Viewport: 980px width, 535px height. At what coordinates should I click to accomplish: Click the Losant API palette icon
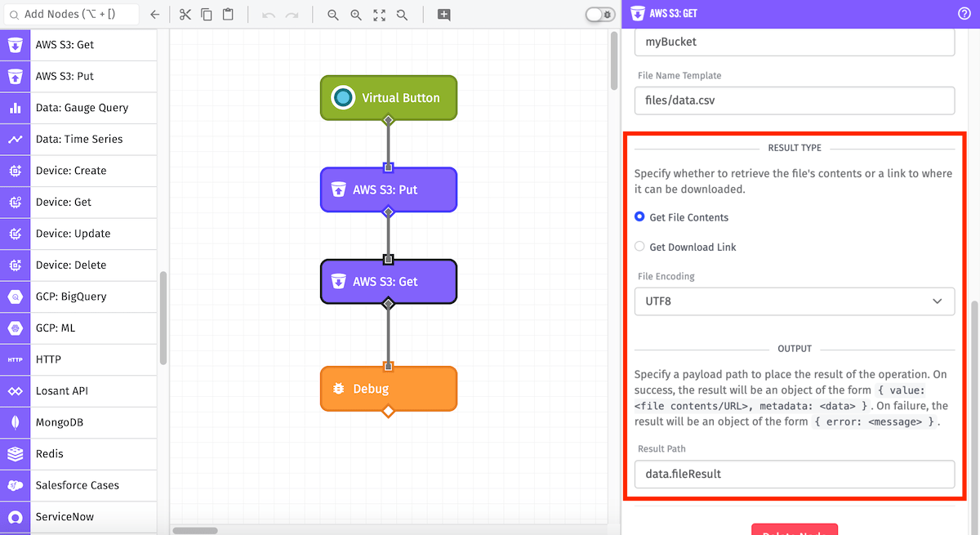[x=15, y=391]
